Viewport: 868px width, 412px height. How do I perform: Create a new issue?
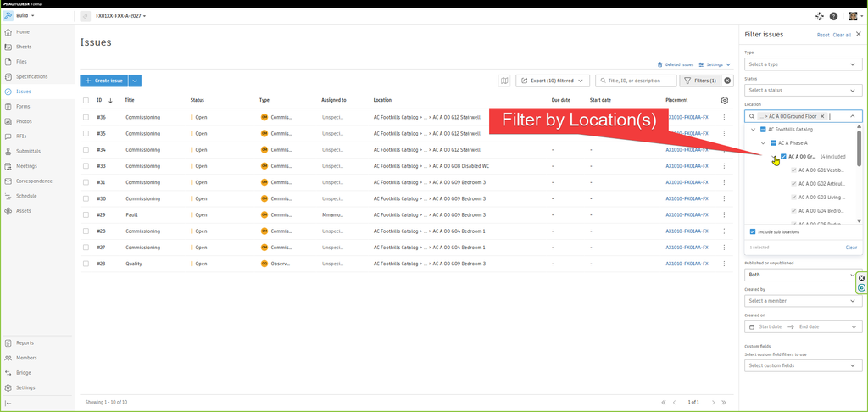coord(104,81)
